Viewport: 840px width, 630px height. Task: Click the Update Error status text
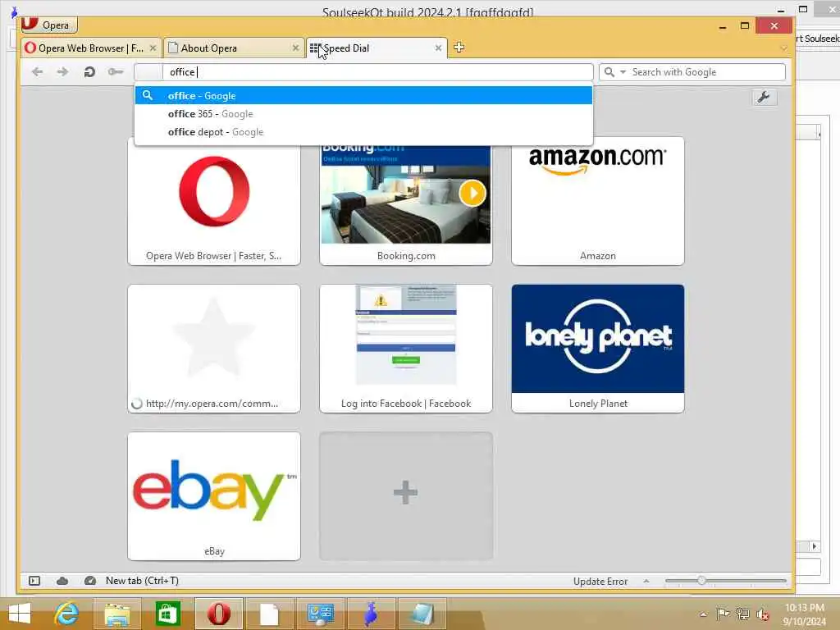(600, 582)
